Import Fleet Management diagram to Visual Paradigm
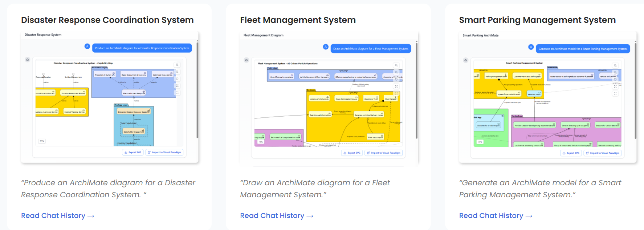644x230 pixels. pyautogui.click(x=384, y=153)
